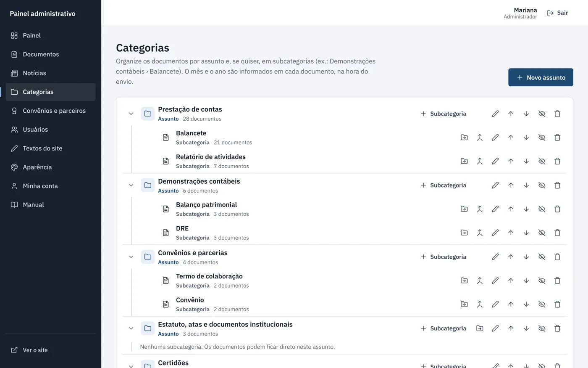The image size is (588, 368).
Task: Delete the Demonstrações contábeis category
Action: 557,185
